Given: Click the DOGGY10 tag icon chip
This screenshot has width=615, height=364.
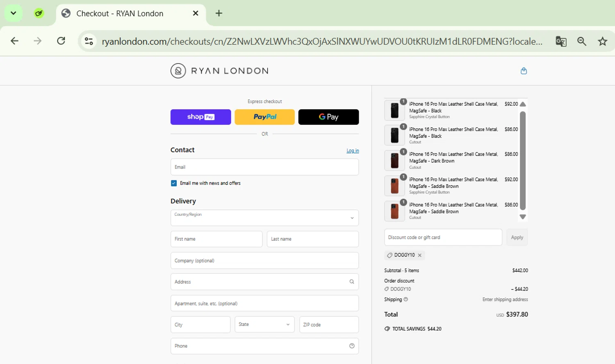Looking at the screenshot, I should pyautogui.click(x=389, y=255).
